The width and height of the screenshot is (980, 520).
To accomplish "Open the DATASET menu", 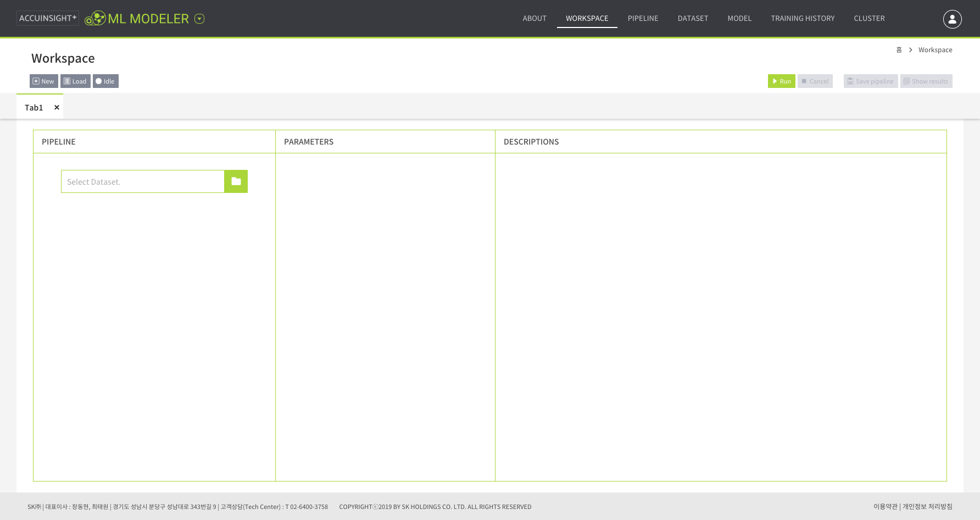I will tap(693, 19).
